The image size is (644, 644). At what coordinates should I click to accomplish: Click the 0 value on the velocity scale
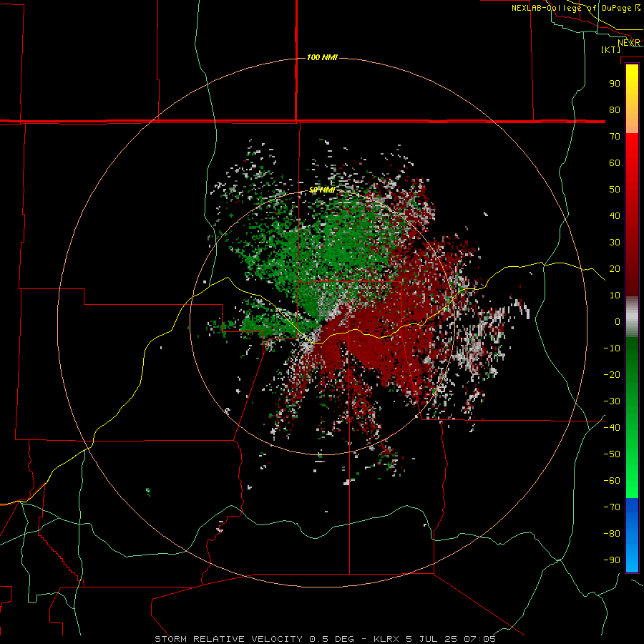point(618,321)
